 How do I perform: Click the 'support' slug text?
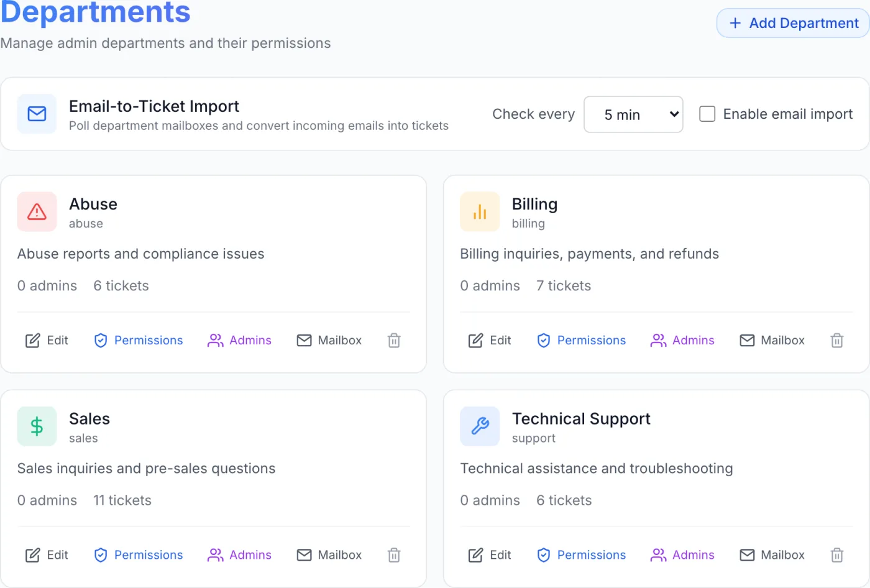click(534, 438)
